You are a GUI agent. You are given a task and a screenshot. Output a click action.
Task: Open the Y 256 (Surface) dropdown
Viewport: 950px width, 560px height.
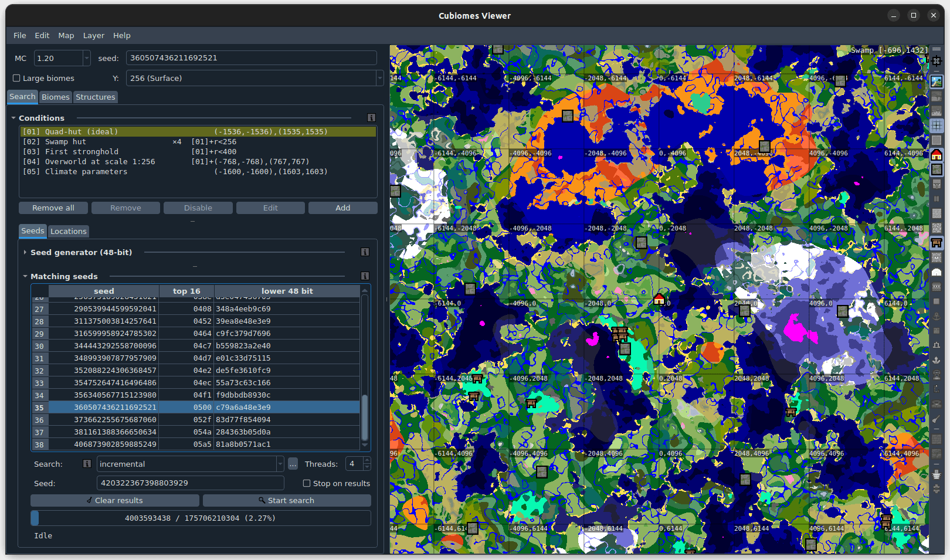255,78
